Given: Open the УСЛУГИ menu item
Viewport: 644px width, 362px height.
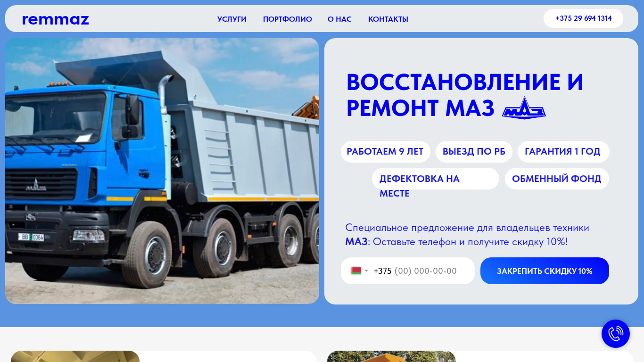Looking at the screenshot, I should [x=232, y=19].
